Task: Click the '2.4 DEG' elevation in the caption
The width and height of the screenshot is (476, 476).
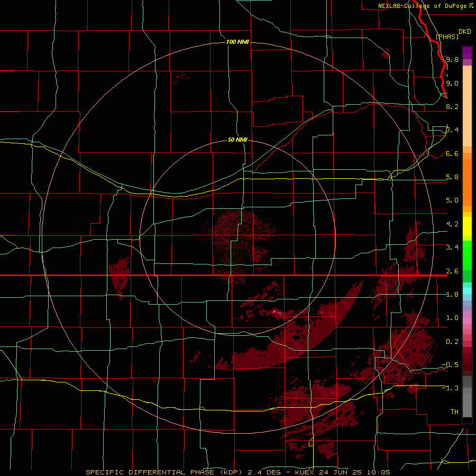Action: 264,472
